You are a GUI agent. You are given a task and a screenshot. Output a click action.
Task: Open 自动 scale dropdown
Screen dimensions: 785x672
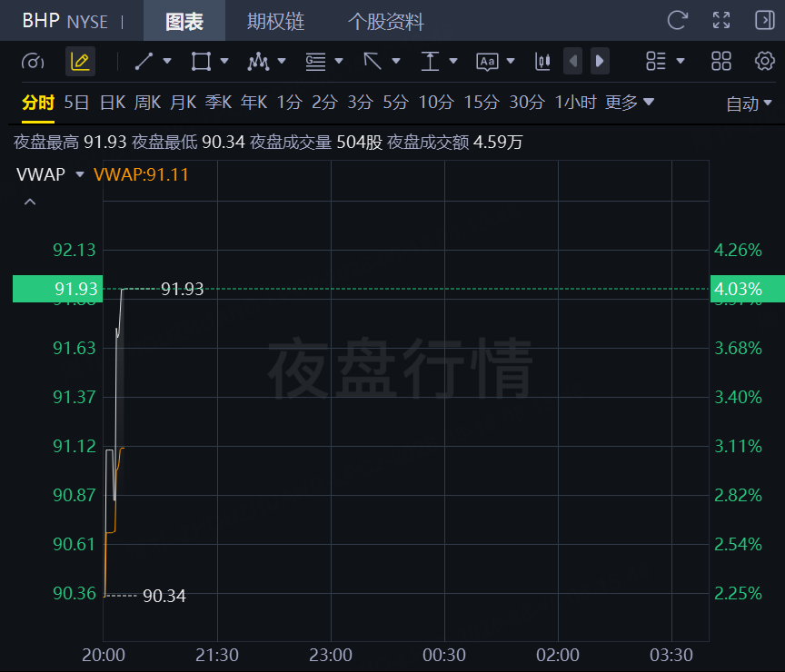(x=749, y=104)
